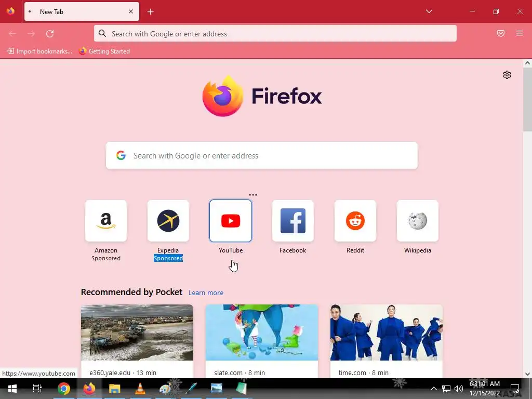
Task: Open the Save to Pocket icon
Action: point(501,33)
